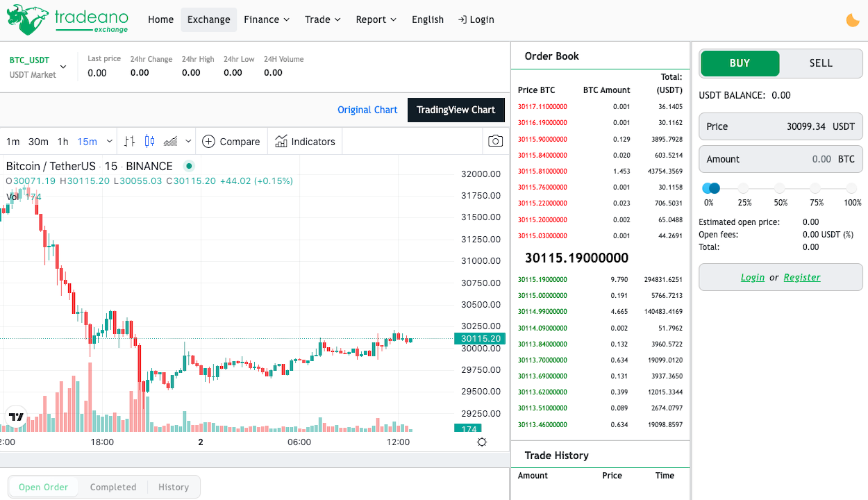
Task: Click the Login link in the order panel
Action: pyautogui.click(x=753, y=277)
